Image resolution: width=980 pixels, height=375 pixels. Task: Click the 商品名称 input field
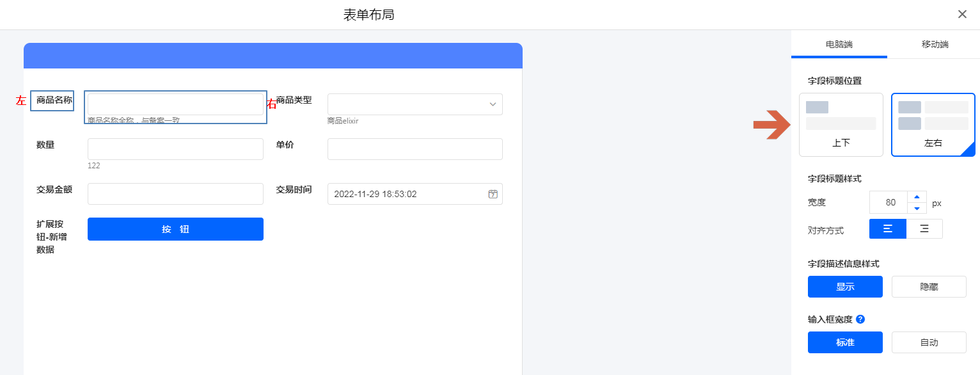(175, 104)
